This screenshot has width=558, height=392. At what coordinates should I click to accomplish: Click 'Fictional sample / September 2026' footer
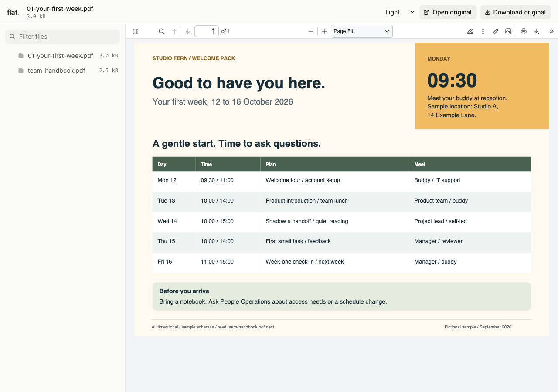478,327
